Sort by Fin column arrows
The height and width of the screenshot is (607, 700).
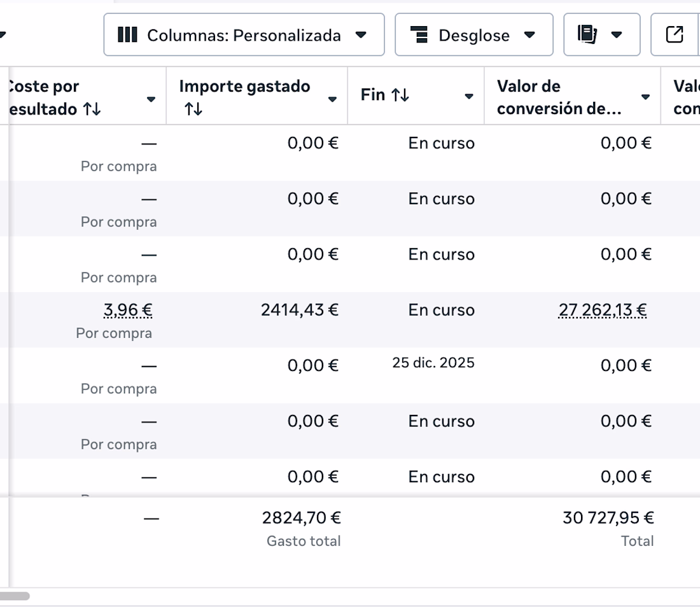point(400,95)
